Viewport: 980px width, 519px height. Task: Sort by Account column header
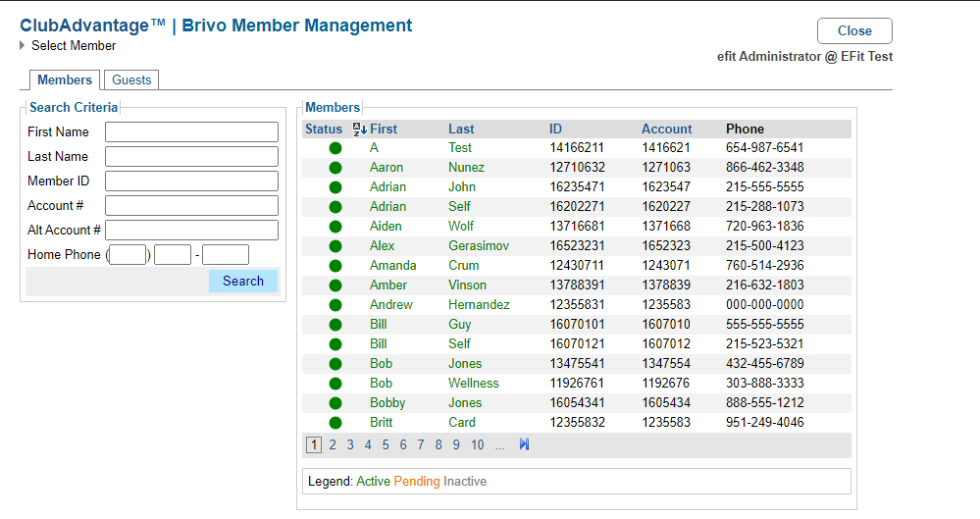666,129
